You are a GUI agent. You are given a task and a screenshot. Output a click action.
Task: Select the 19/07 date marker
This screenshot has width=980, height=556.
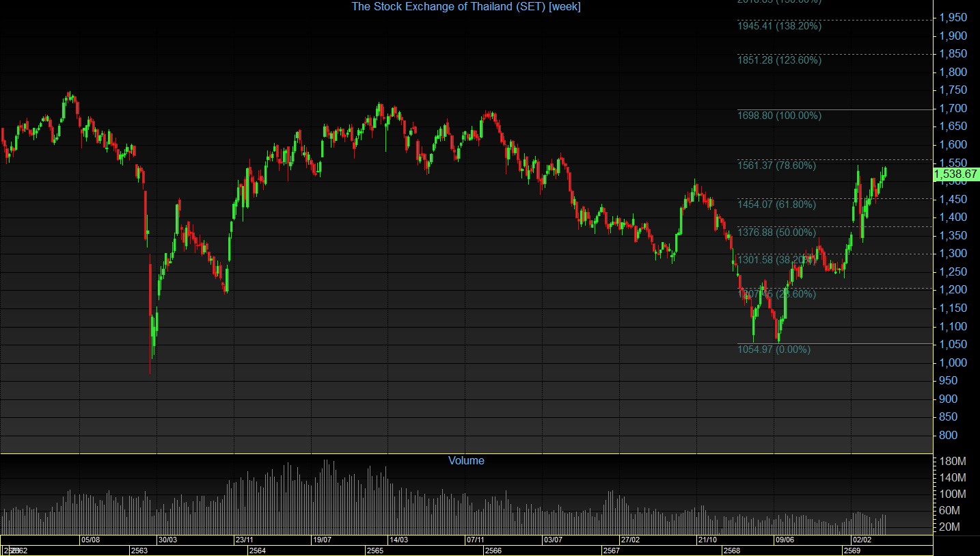click(x=323, y=540)
